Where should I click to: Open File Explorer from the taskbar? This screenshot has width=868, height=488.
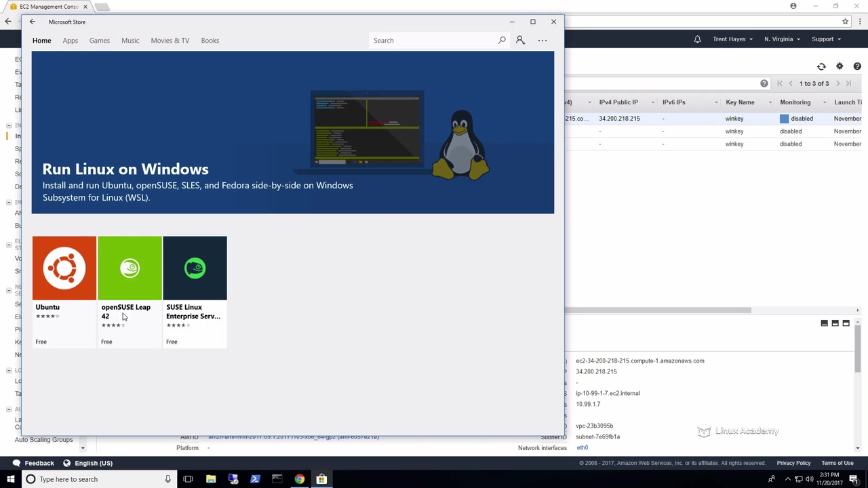click(x=211, y=479)
